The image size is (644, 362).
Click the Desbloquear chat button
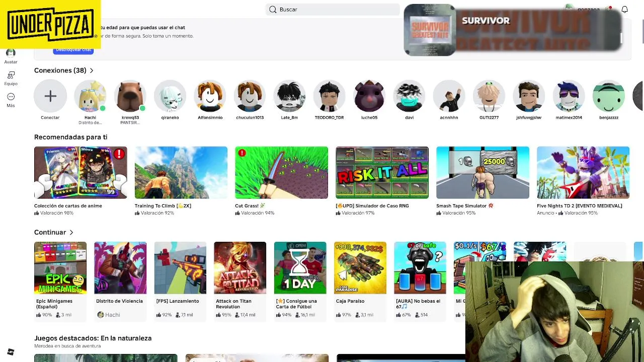(73, 50)
